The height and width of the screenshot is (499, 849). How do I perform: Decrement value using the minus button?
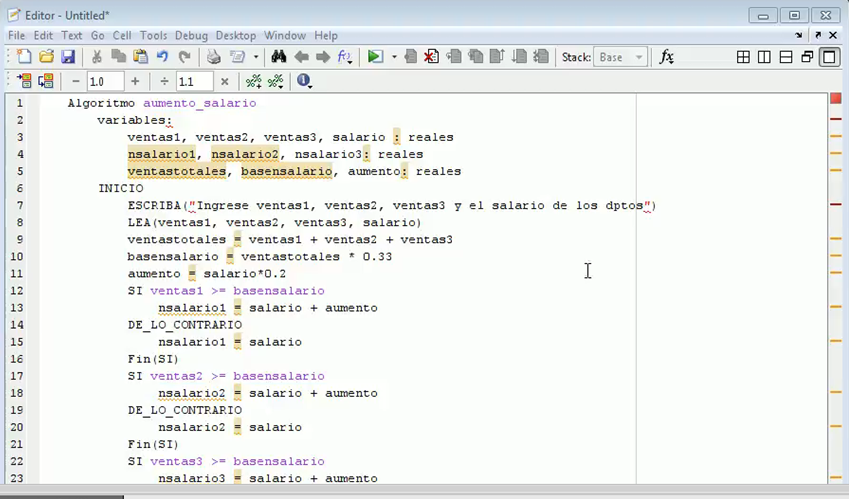76,81
